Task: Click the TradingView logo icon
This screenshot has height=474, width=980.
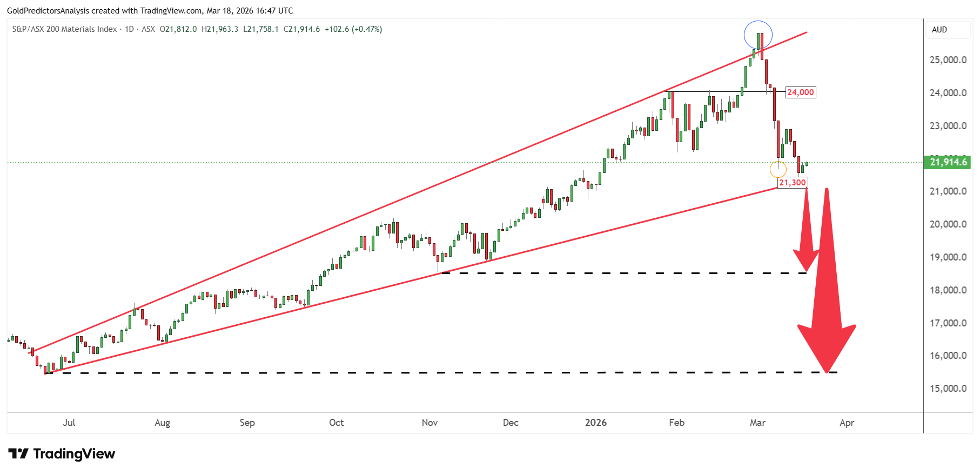Action: tap(18, 453)
